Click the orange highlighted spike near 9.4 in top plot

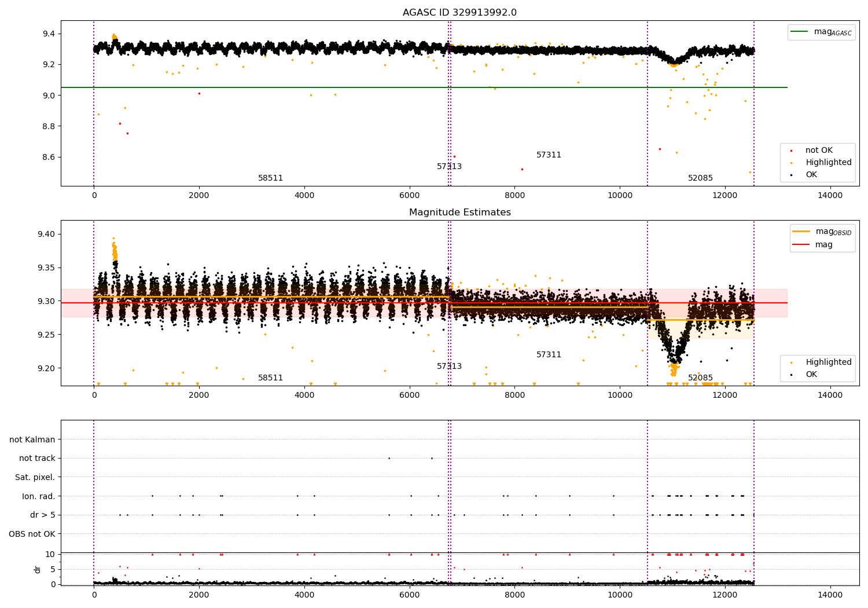[x=115, y=38]
